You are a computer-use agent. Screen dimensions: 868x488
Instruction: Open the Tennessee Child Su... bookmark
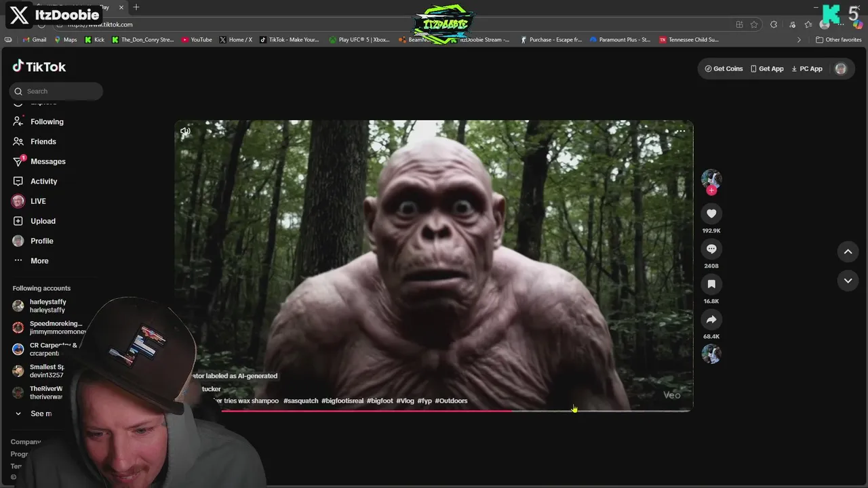689,40
